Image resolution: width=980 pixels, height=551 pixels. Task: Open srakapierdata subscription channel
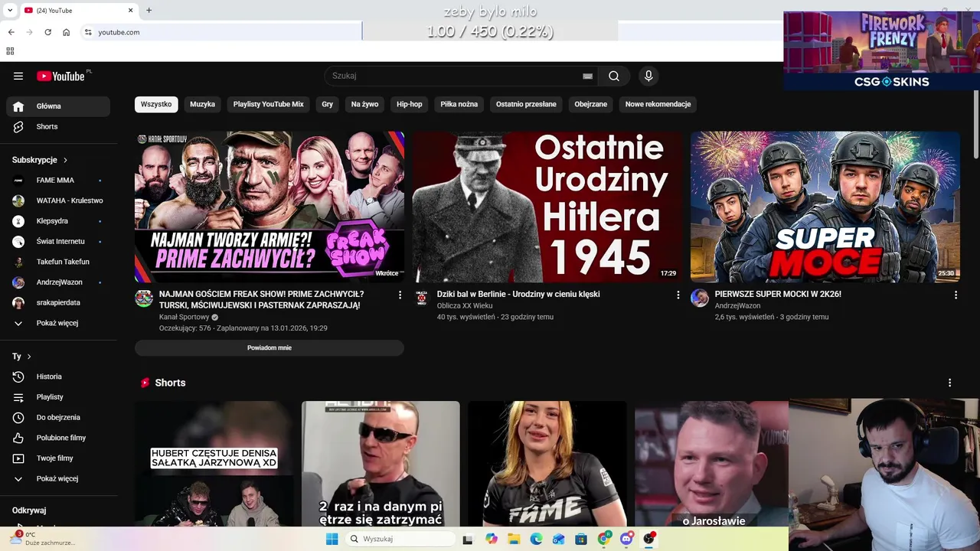[58, 303]
